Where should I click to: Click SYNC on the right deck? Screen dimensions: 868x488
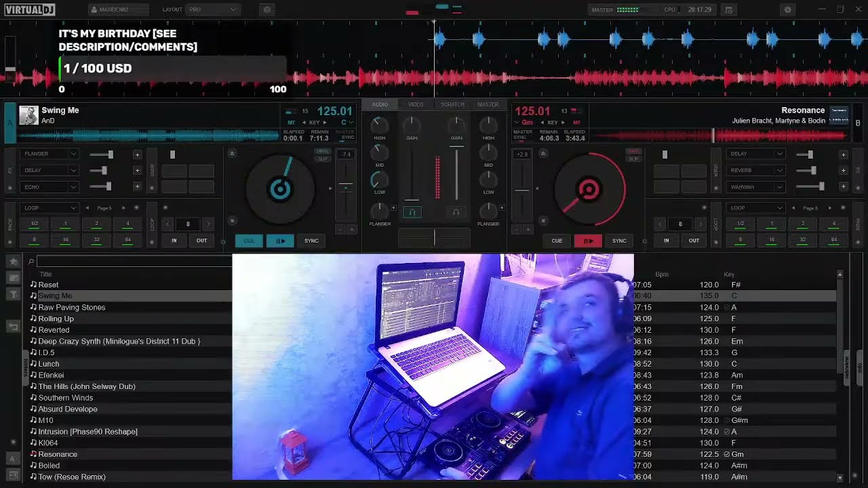tap(619, 241)
